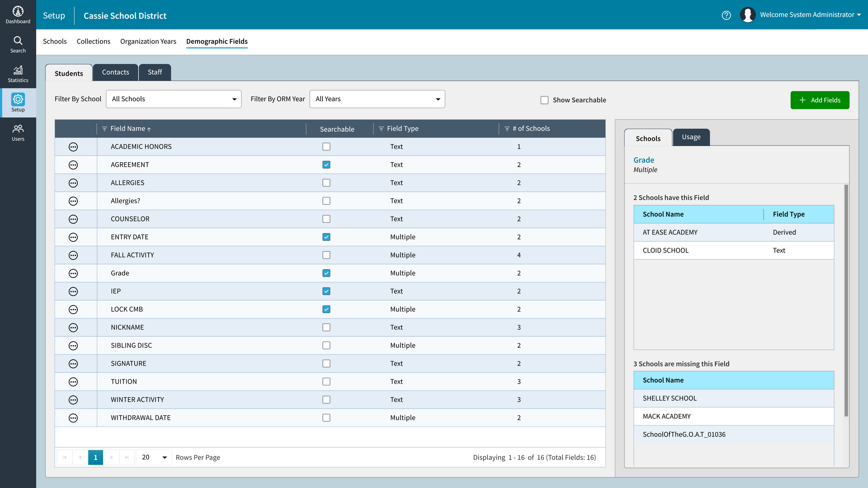Viewport: 868px width, 488px height.
Task: Uncheck Searchable for the IEP field
Action: point(326,291)
